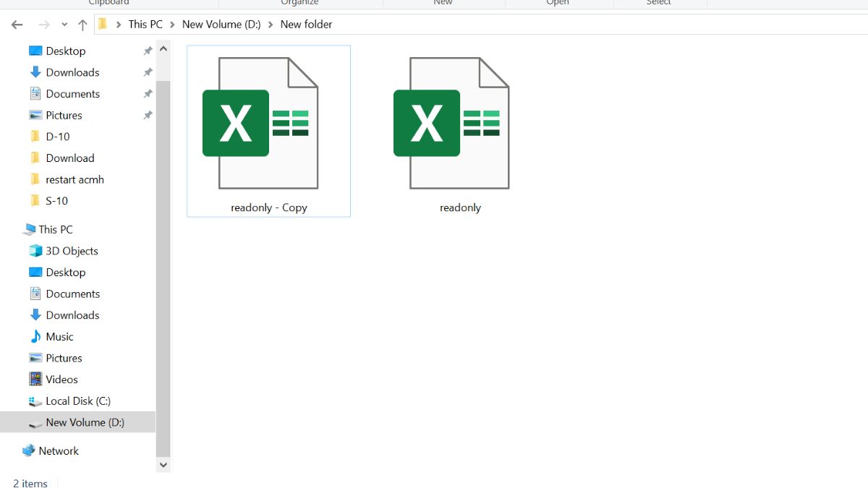Select New Volume (D:) in address path
868x488 pixels.
(221, 24)
